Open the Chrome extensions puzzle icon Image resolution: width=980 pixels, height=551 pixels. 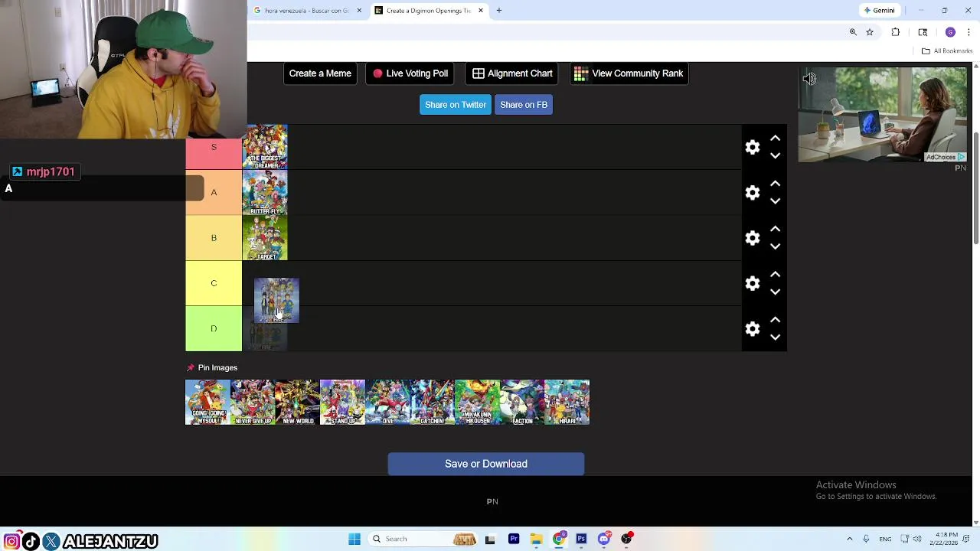tap(896, 32)
